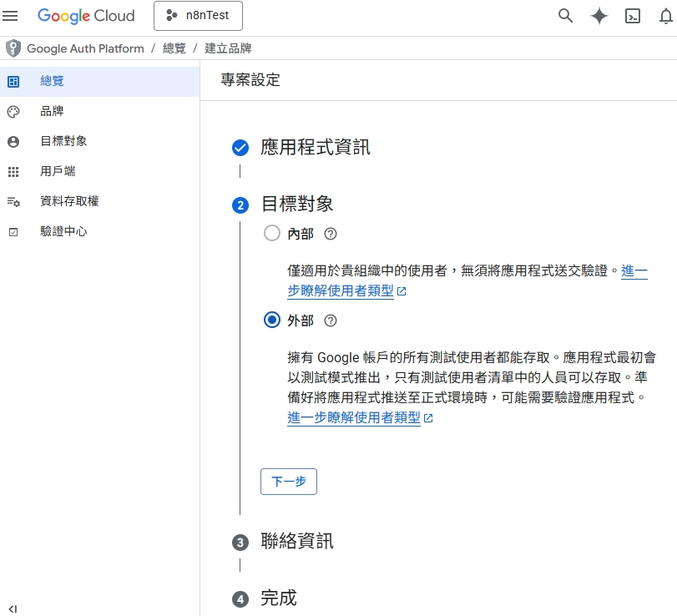
Task: Click the 下一步 button
Action: click(x=289, y=482)
